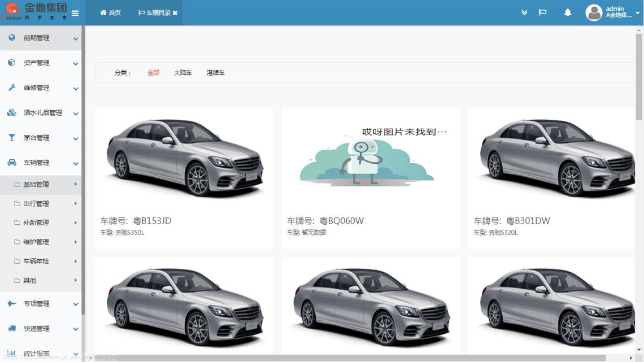Screen dimensions: 644x362
Task: Select the 全部 category filter
Action: tap(153, 73)
